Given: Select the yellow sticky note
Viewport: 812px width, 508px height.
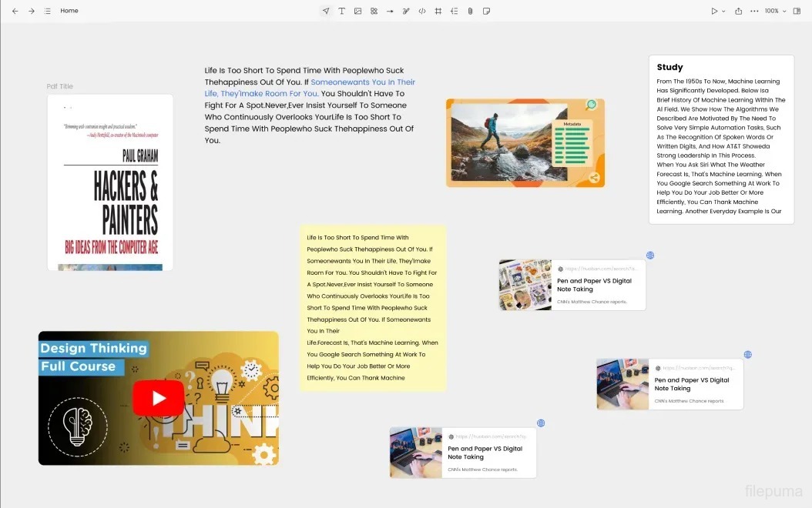Looking at the screenshot, I should point(373,308).
